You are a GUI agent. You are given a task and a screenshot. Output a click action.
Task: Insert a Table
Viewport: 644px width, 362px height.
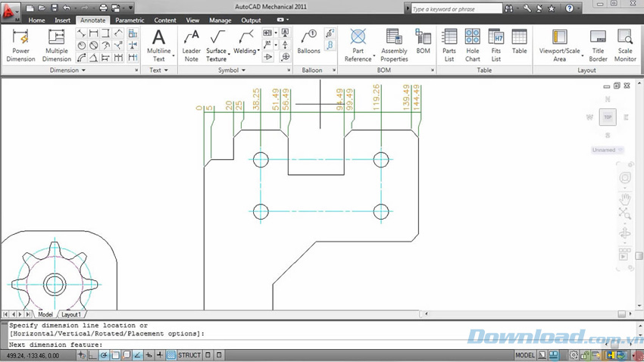coord(519,42)
